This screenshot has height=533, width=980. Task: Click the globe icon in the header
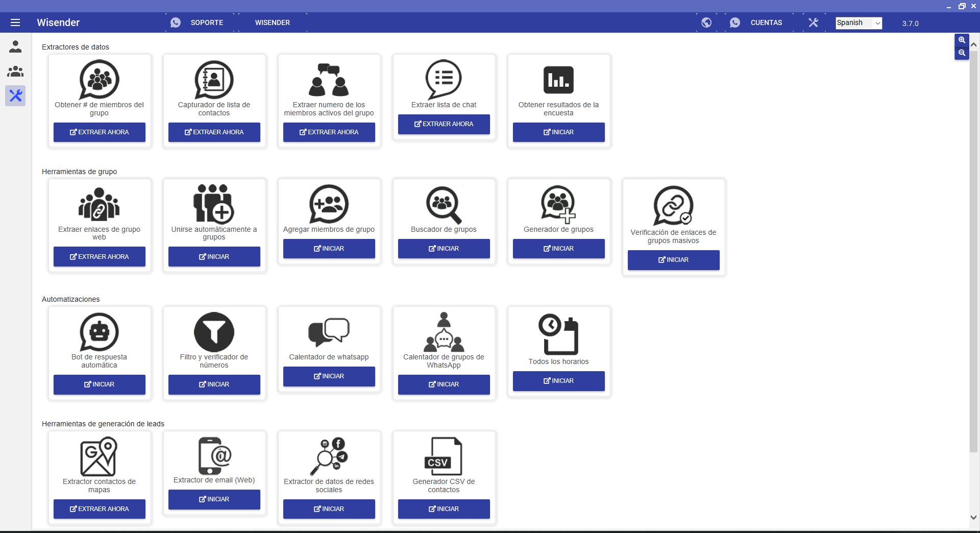(x=706, y=22)
